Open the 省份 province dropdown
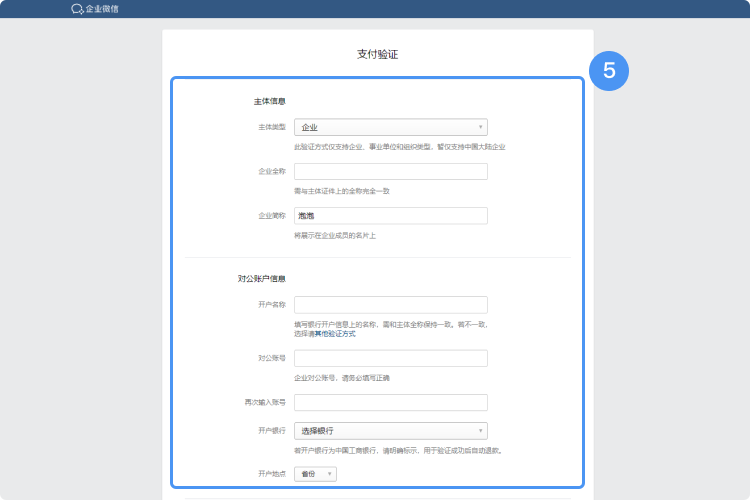 click(315, 474)
